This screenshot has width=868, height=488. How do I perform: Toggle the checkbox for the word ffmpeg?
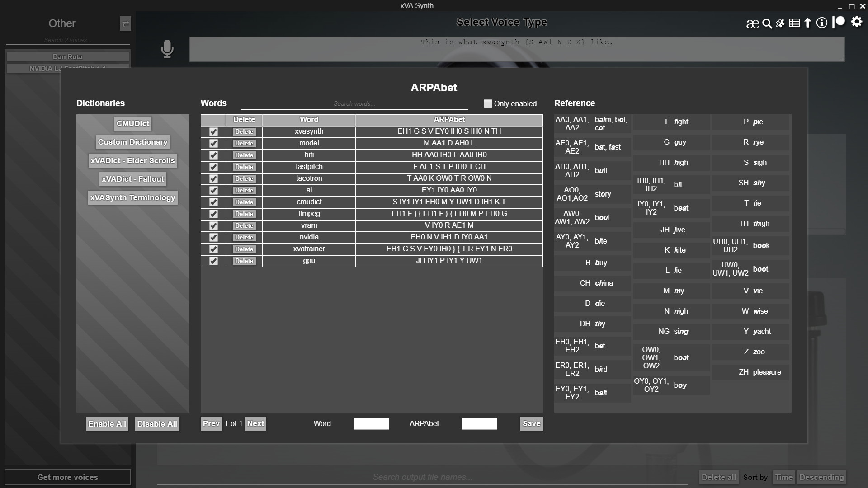[x=213, y=214]
